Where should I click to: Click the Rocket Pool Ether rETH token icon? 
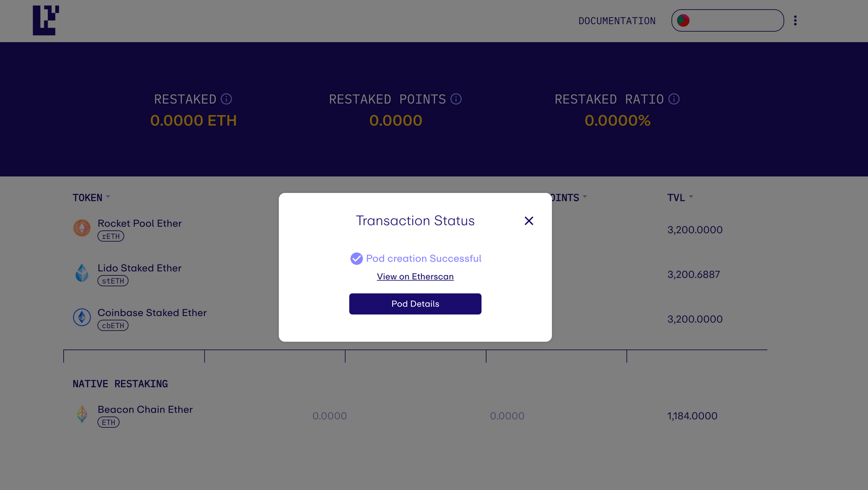coord(82,227)
